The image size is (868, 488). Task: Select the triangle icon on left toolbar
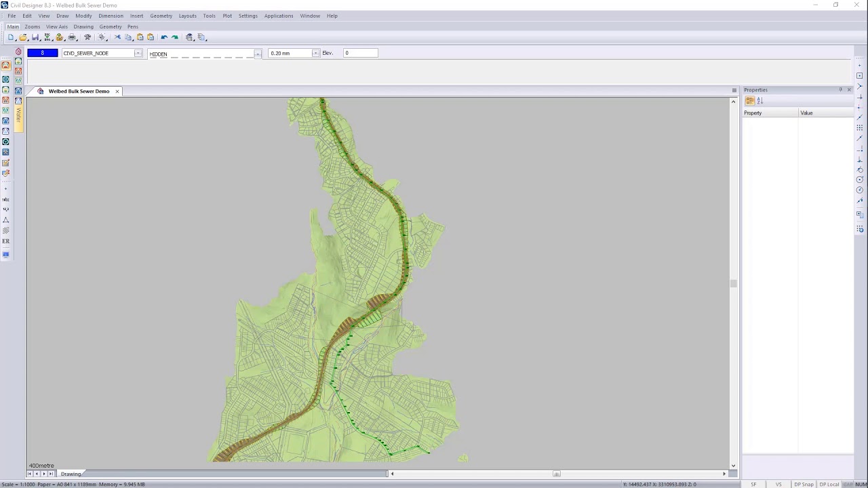click(5, 220)
